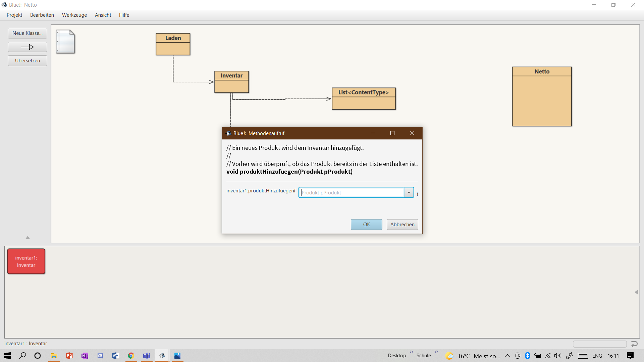Open Microsoft Teams from taskbar

pyautogui.click(x=147, y=356)
